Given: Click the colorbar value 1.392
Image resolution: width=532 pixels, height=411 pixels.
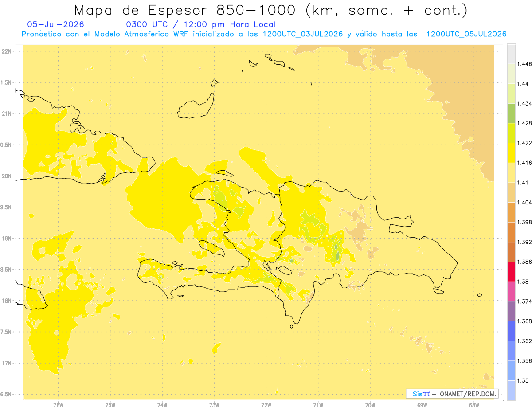Looking at the screenshot, I should tap(524, 242).
